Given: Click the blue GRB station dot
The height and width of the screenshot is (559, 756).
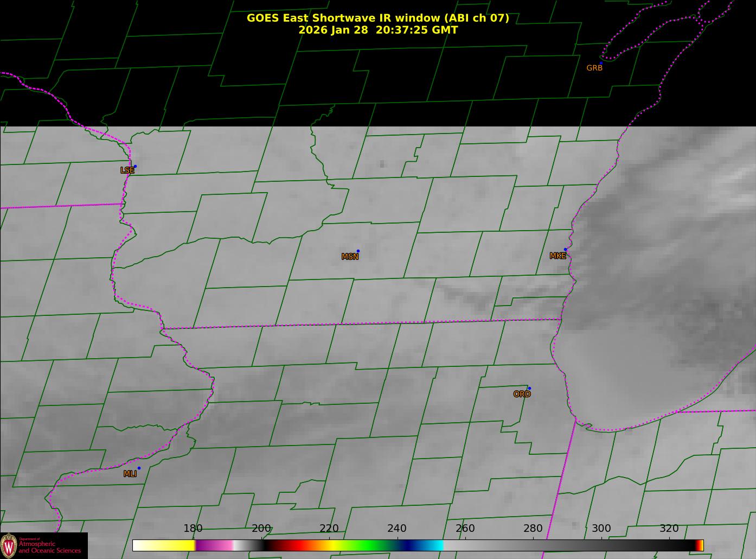Looking at the screenshot, I should coord(601,63).
